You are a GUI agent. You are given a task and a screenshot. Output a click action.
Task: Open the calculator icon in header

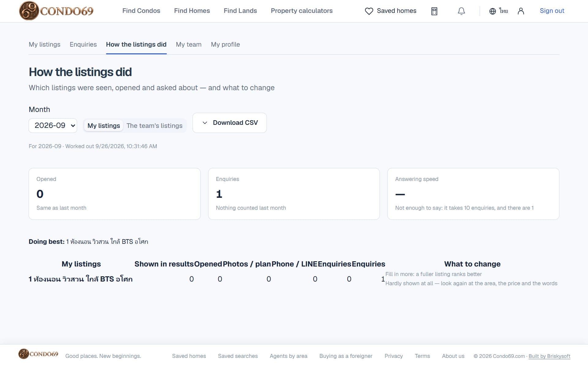[434, 11]
